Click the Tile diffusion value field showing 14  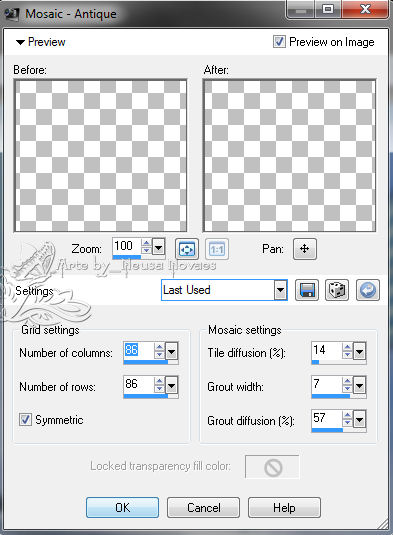[327, 350]
